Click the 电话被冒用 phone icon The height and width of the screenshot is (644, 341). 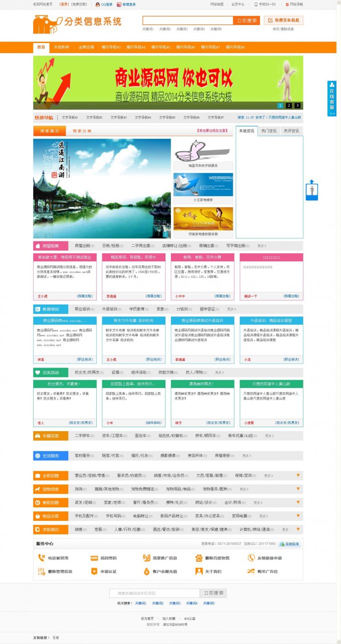coord(42,558)
